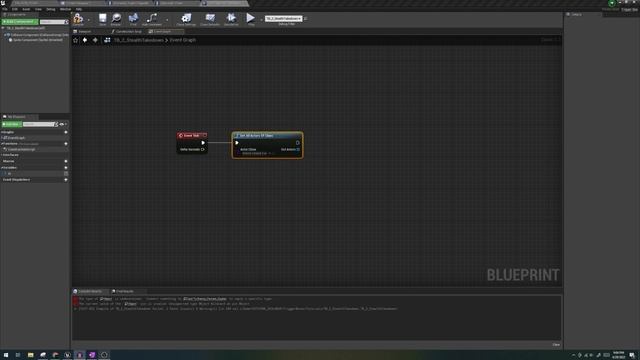Add a new function with Functions plus button
640x360 pixels.
[x=66, y=144]
